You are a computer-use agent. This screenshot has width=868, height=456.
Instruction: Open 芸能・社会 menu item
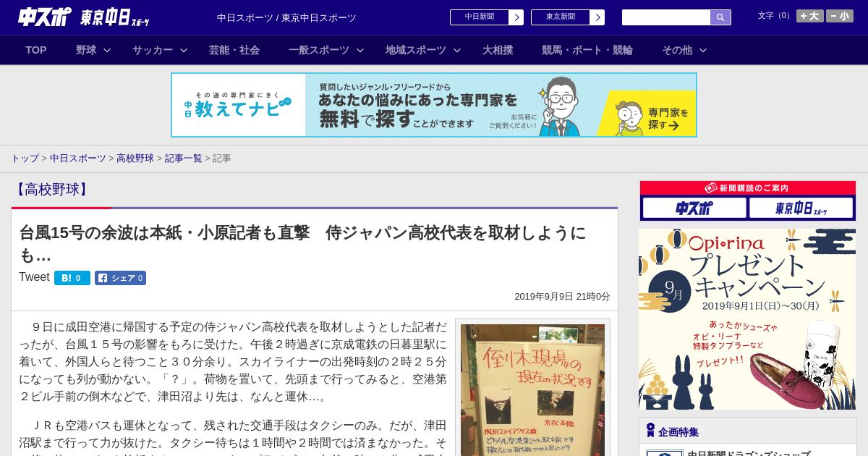pos(234,50)
